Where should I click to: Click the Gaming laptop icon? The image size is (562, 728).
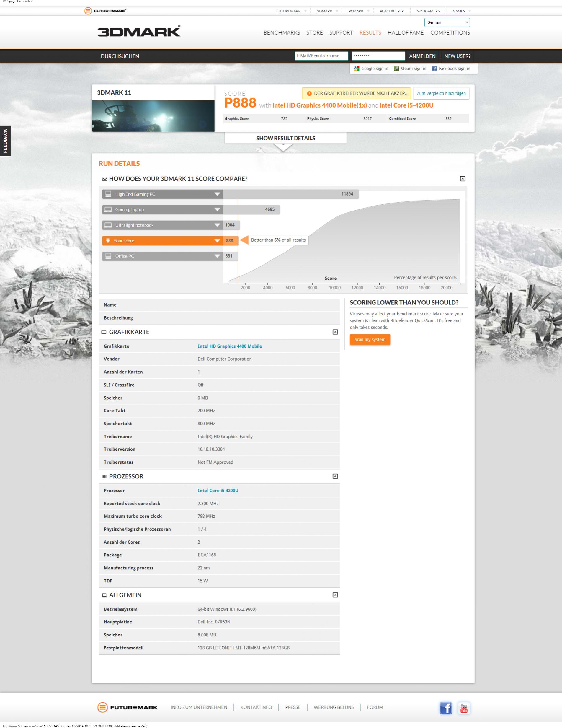(x=108, y=209)
